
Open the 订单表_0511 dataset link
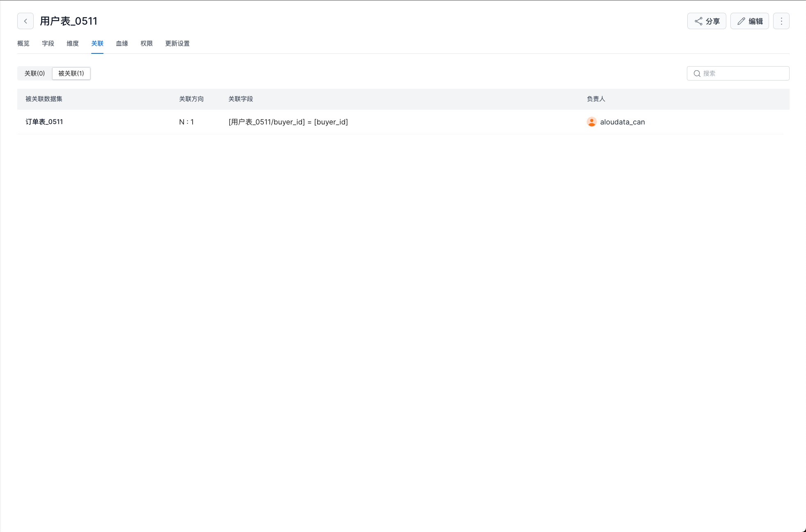[44, 122]
